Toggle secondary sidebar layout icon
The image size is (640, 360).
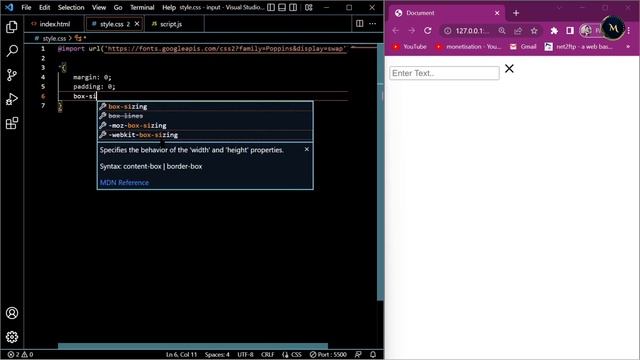[293, 7]
